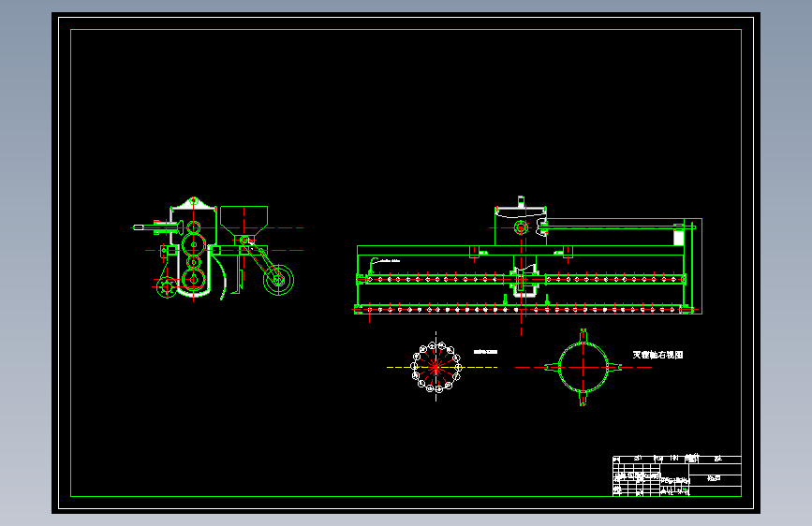The width and height of the screenshot is (812, 526).
Task: Click the curved tine blade in the side view
Action: pyautogui.click(x=222, y=279)
